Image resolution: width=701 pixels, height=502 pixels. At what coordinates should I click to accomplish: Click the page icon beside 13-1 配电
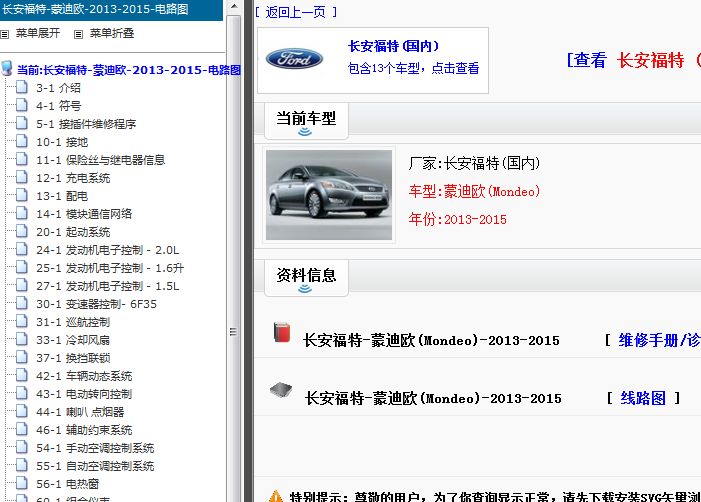[21, 195]
